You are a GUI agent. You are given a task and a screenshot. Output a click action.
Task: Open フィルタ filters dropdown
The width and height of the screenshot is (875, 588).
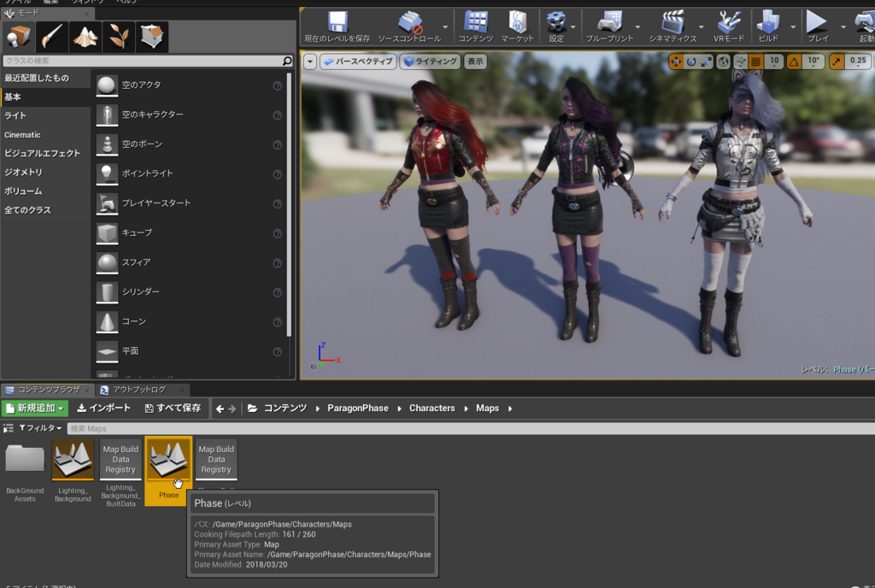point(39,428)
